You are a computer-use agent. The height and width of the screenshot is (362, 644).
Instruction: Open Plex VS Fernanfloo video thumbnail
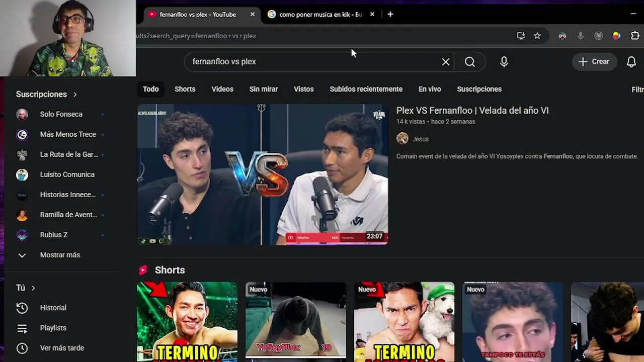[263, 174]
